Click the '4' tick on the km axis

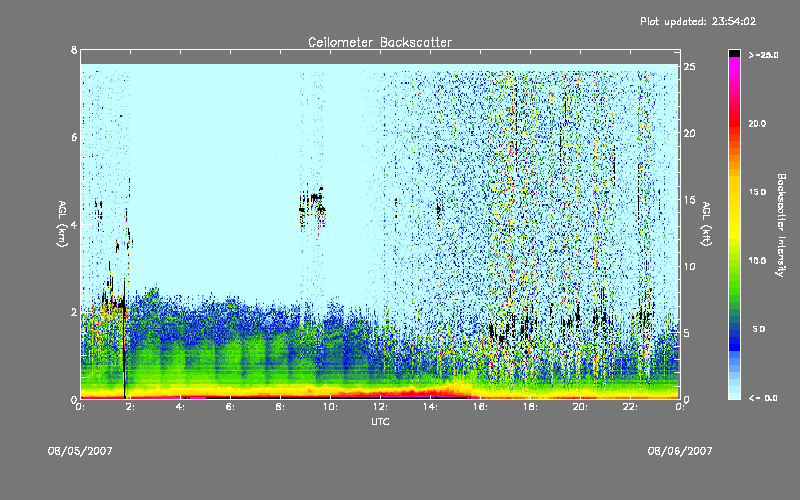pos(74,225)
